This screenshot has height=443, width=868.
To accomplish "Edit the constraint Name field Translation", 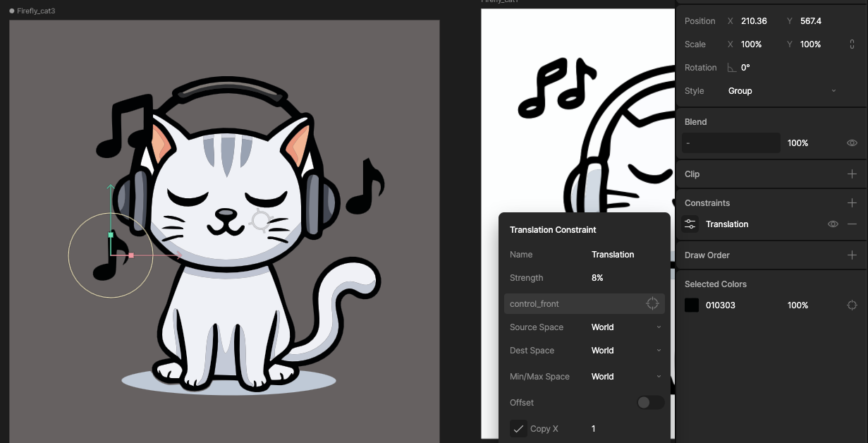I will click(613, 255).
